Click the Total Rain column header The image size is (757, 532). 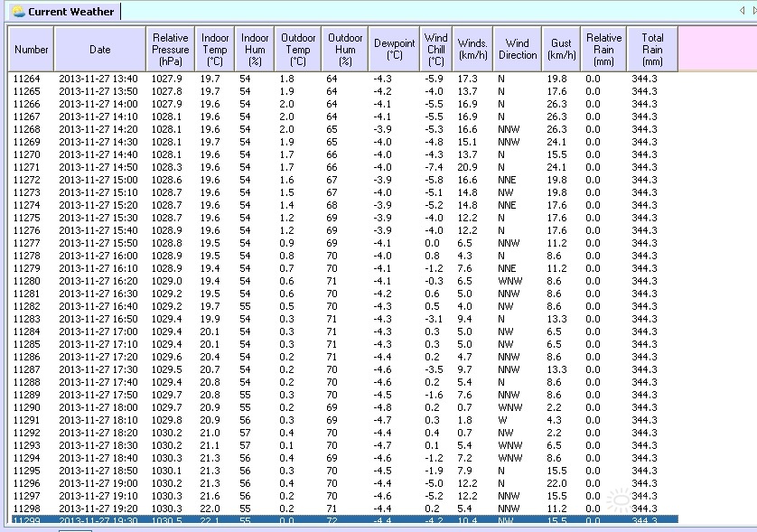(652, 50)
